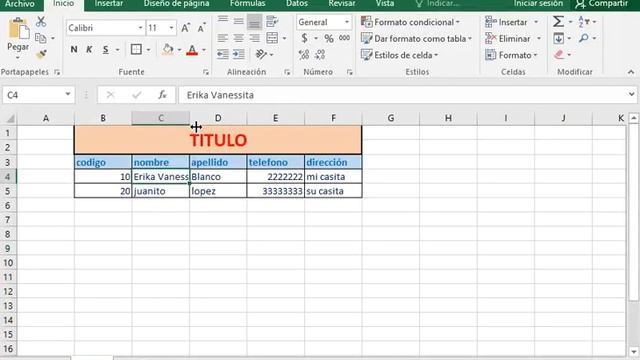The width and height of the screenshot is (640, 360).
Task: Open Find and Select magnifier icon
Action: [584, 38]
